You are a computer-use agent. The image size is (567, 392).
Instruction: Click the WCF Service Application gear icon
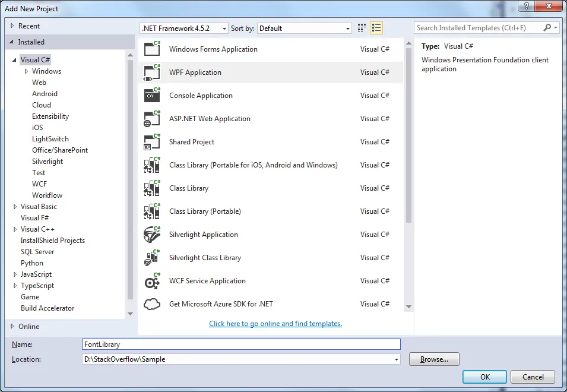click(x=152, y=280)
